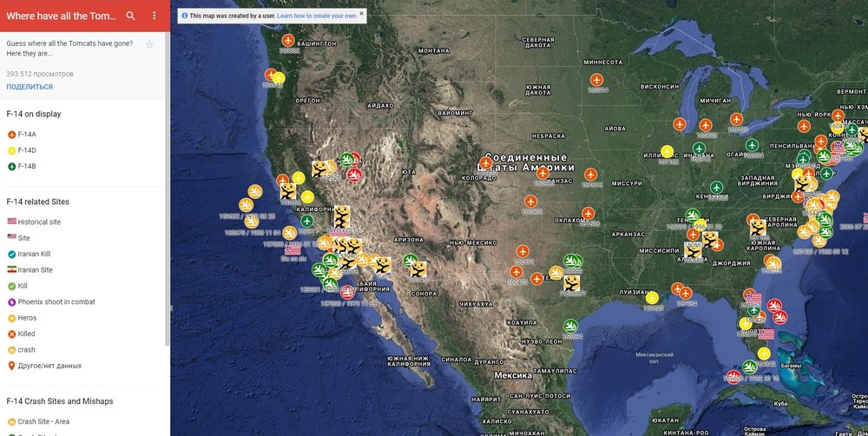Follow the 'Learn how to create your own' link
The width and height of the screenshot is (868, 436).
coord(317,16)
